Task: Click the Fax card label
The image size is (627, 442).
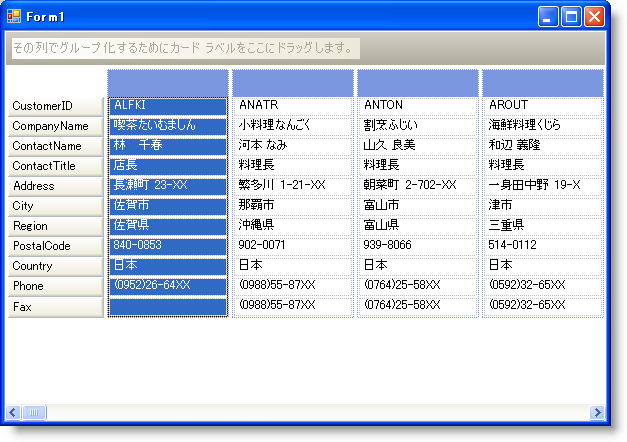Action: click(x=56, y=307)
